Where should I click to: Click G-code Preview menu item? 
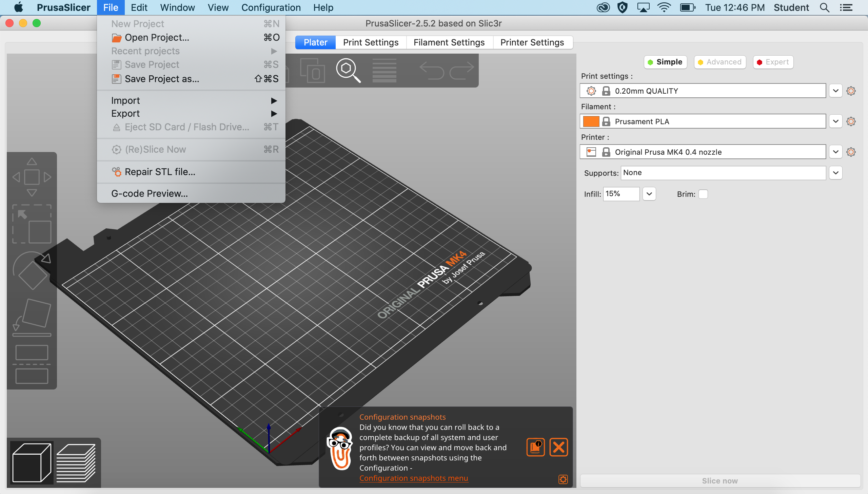149,193
